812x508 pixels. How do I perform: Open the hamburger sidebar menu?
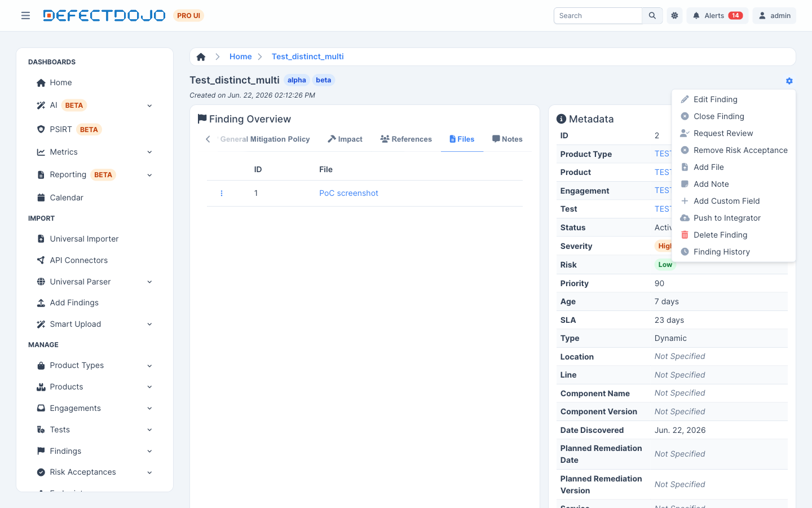click(25, 15)
